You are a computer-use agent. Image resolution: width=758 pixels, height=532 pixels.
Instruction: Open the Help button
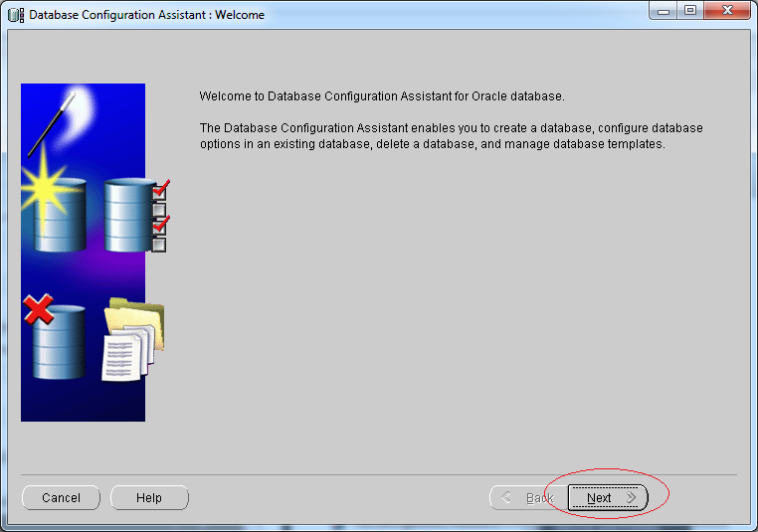coord(149,497)
